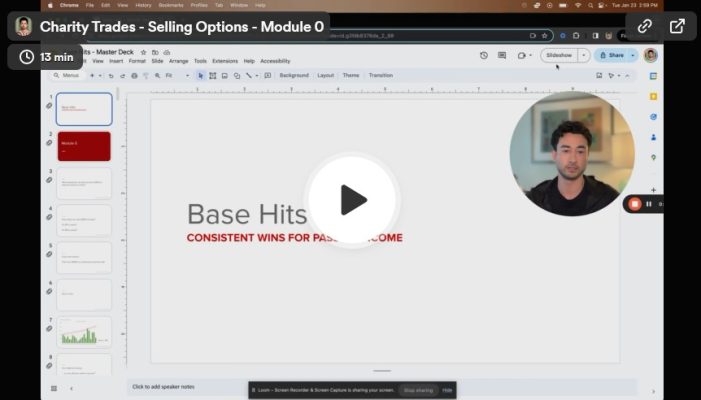701x400 pixels.
Task: Click the Theme button
Action: pyautogui.click(x=351, y=76)
